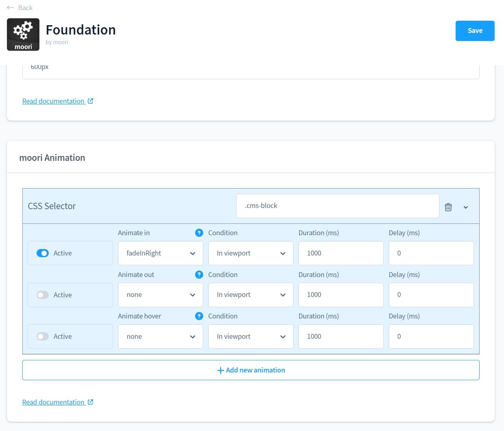Viewport: 504px width, 431px height.
Task: Click the moori Foundation plugin logo
Action: (x=23, y=35)
